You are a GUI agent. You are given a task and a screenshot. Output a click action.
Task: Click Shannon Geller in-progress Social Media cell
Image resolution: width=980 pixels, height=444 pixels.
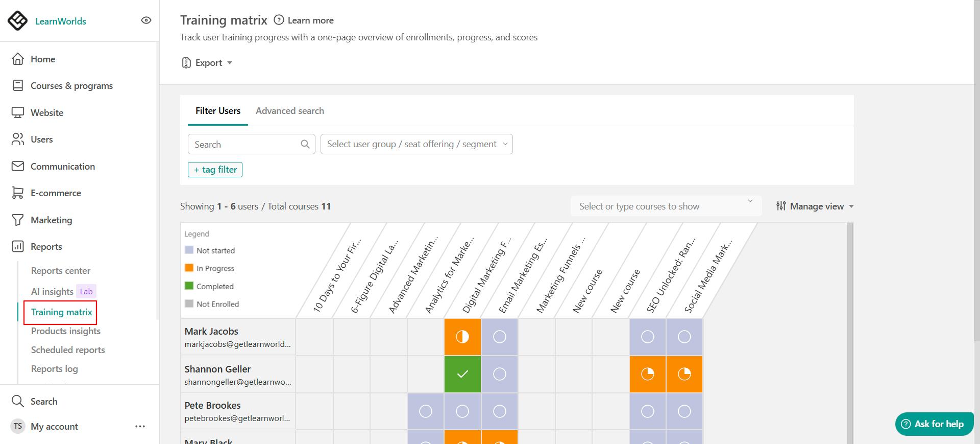(684, 374)
